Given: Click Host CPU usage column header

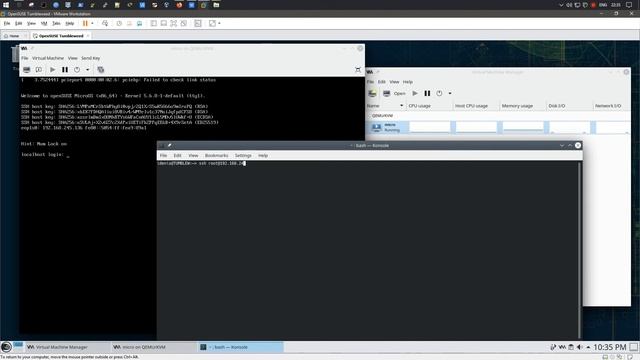Looking at the screenshot, I should click(x=475, y=106).
